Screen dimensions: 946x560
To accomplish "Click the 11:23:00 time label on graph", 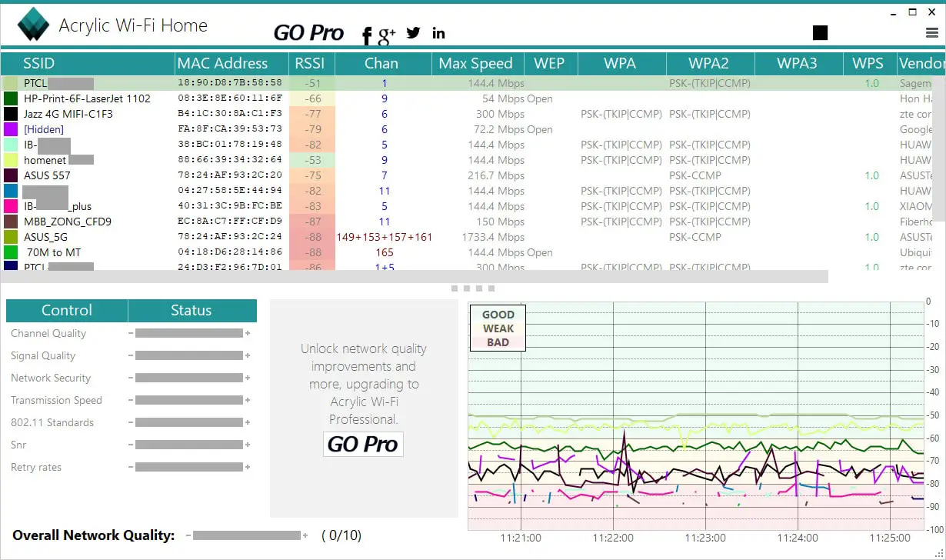I will 705,538.
